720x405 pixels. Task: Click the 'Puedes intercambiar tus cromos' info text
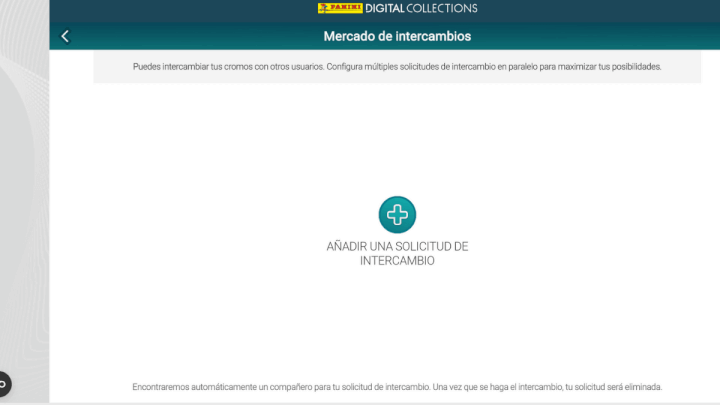point(397,67)
